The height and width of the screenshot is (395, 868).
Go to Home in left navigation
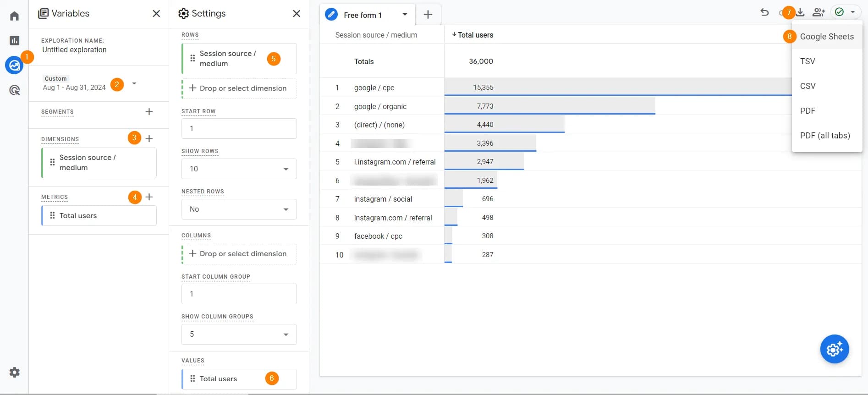(x=14, y=16)
